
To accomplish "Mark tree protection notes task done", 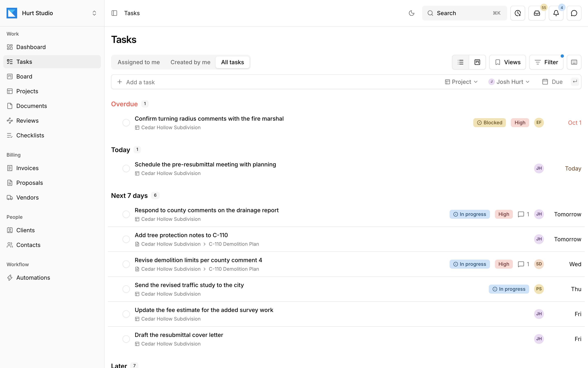I will point(126,239).
